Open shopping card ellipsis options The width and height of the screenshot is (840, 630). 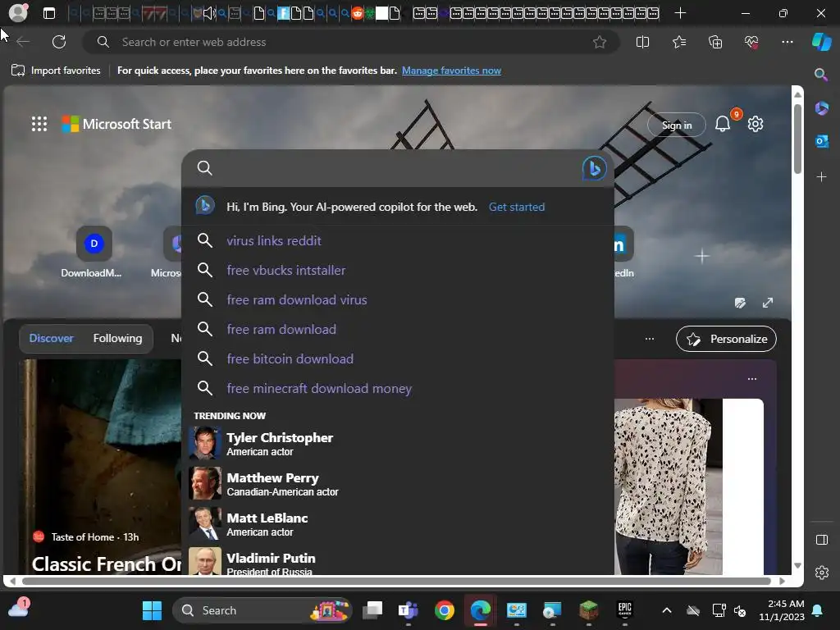click(x=752, y=379)
